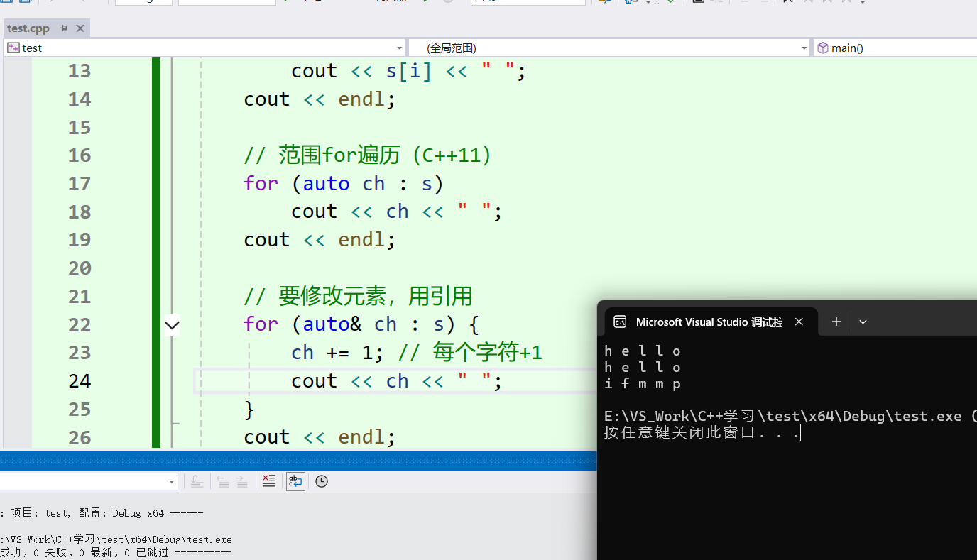This screenshot has width=977, height=560.
Task: Click 'for (auto ch : s)' on line 17
Action: tap(344, 183)
